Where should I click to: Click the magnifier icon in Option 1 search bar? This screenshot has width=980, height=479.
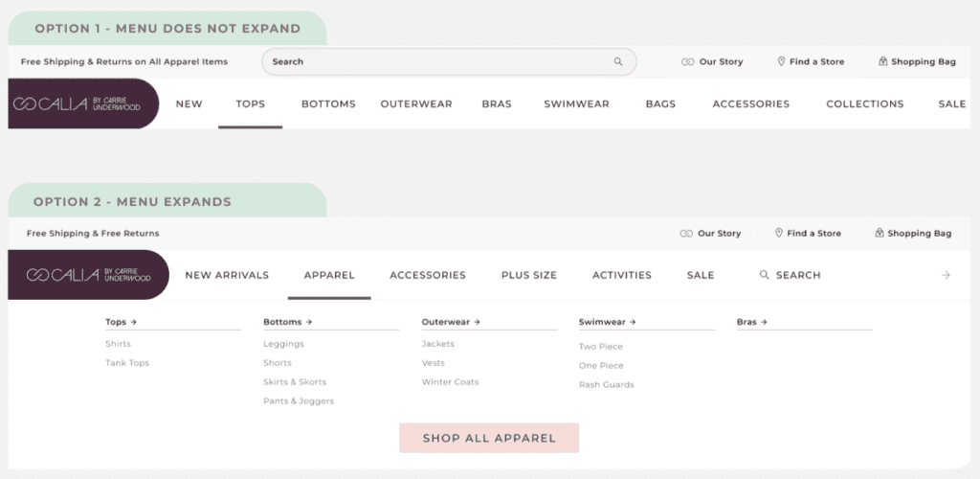[x=618, y=62]
